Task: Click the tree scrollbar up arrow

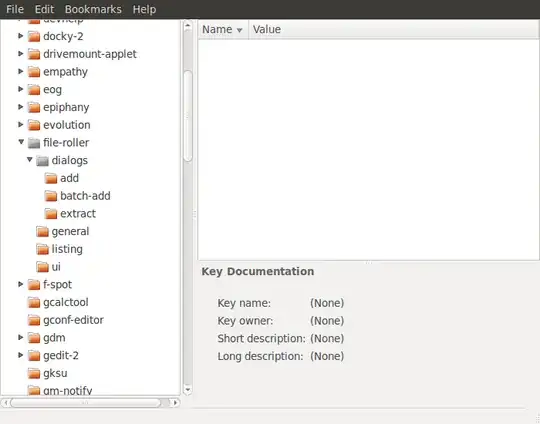Action: [188, 26]
